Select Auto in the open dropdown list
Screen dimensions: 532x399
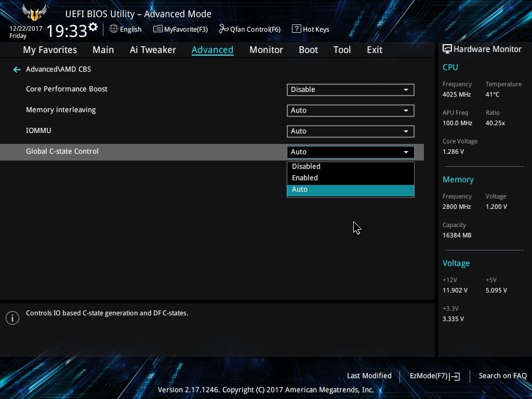351,190
